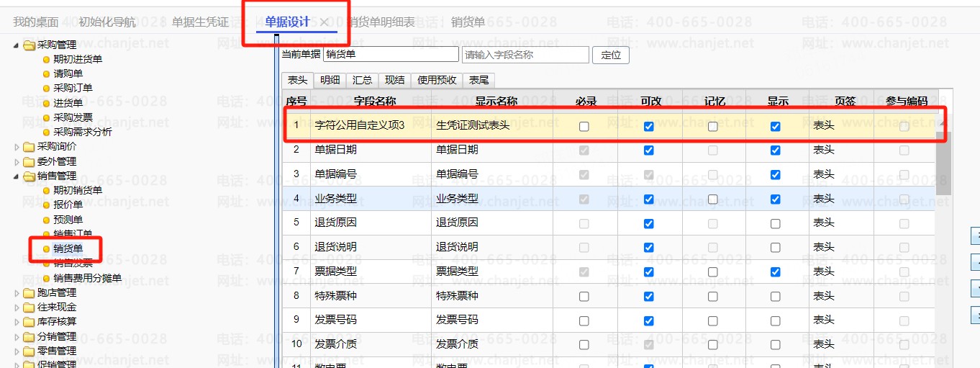Uncheck 可改 for 字符公用自定义项3 row
Image resolution: width=980 pixels, height=368 pixels.
pos(649,126)
